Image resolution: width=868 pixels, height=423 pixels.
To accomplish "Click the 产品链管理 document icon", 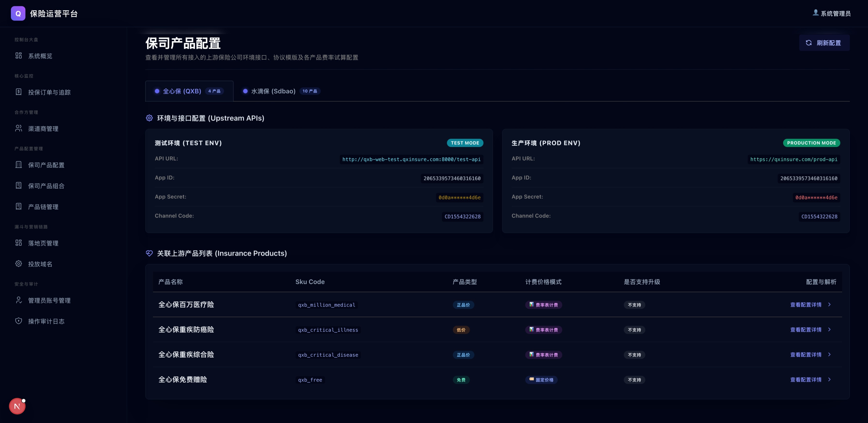I will [19, 207].
